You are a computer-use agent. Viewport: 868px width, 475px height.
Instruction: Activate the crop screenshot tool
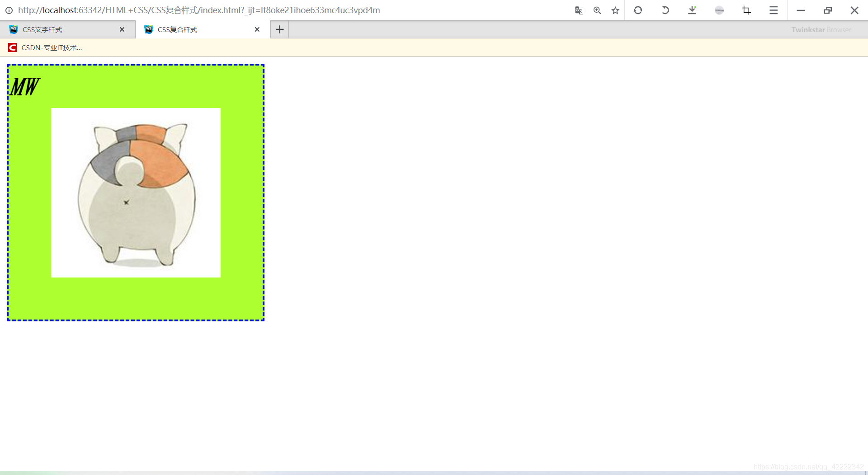click(746, 10)
